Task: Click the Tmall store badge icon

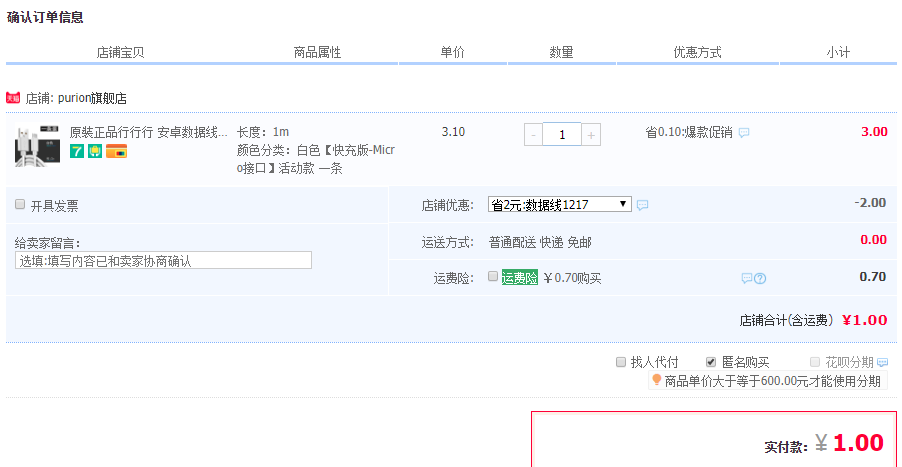Action: tap(13, 98)
